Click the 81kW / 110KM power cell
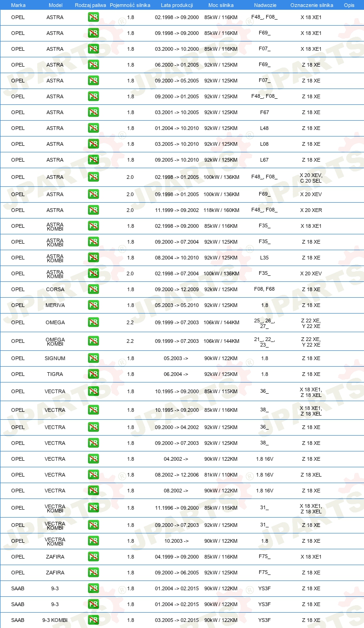This screenshot has width=364, height=628. (x=221, y=475)
